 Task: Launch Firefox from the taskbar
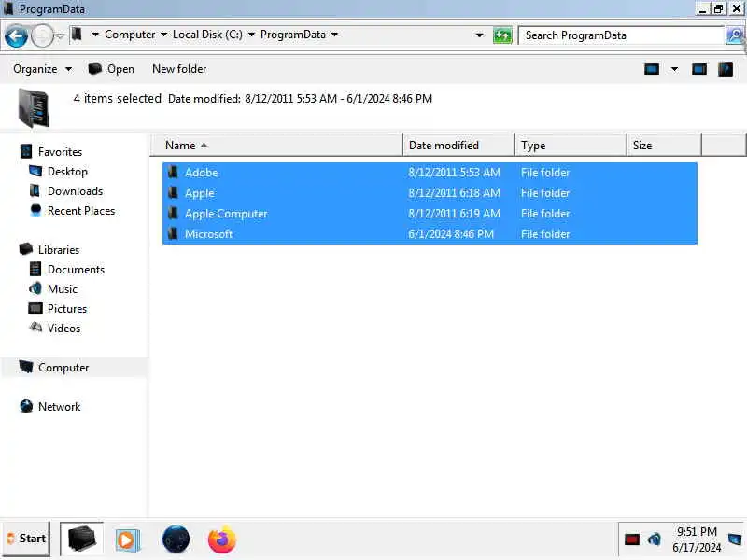pyautogui.click(x=221, y=539)
